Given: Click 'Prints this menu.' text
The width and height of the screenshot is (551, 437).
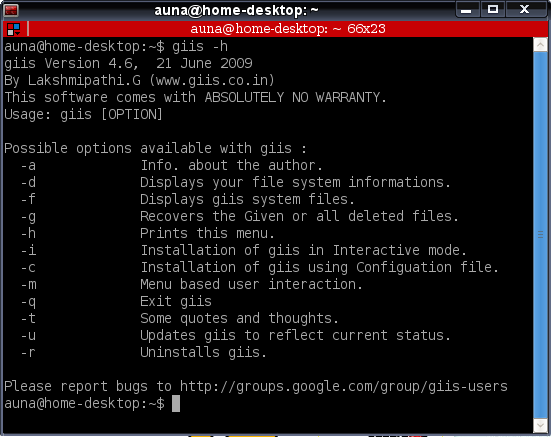Looking at the screenshot, I should tap(207, 233).
